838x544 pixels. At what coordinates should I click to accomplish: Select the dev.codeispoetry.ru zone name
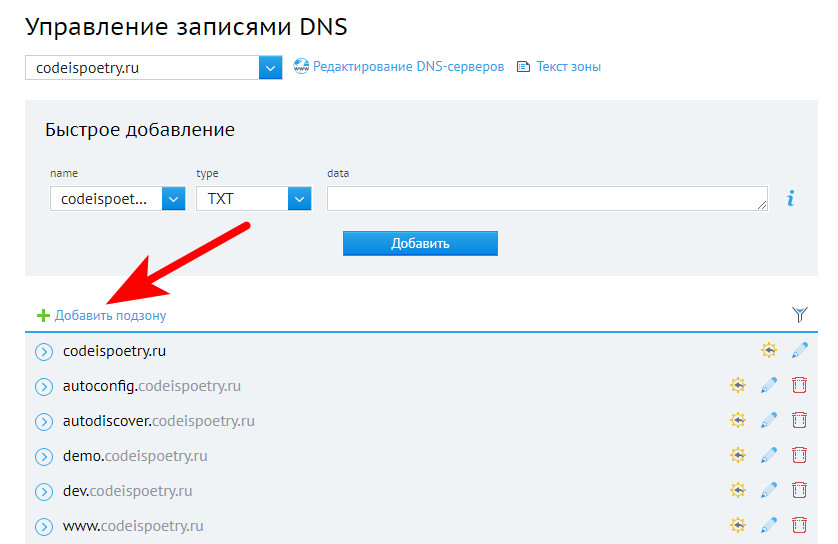coord(128,491)
